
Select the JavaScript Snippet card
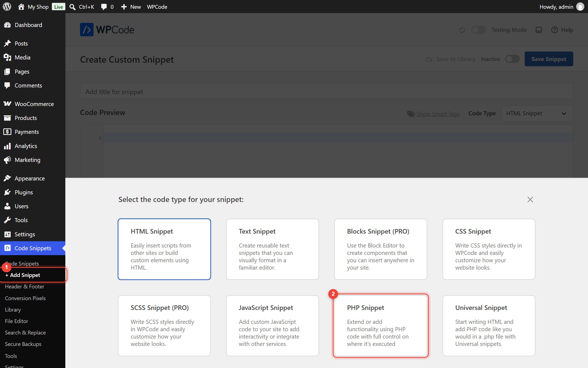pos(272,325)
